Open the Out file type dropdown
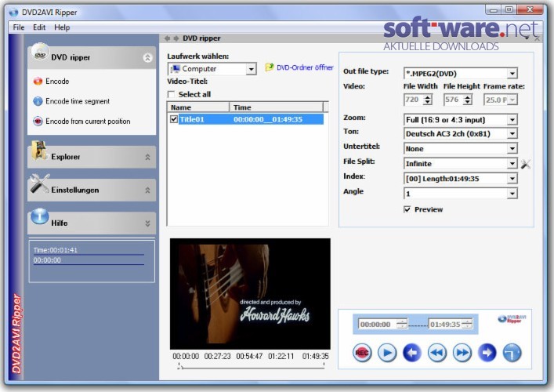This screenshot has height=392, width=554. pyautogui.click(x=512, y=74)
